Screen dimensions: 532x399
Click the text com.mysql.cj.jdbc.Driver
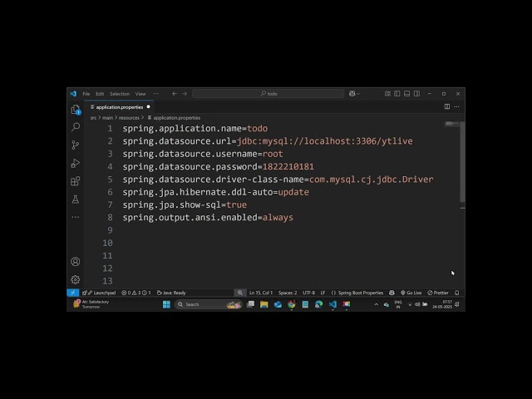click(x=372, y=180)
